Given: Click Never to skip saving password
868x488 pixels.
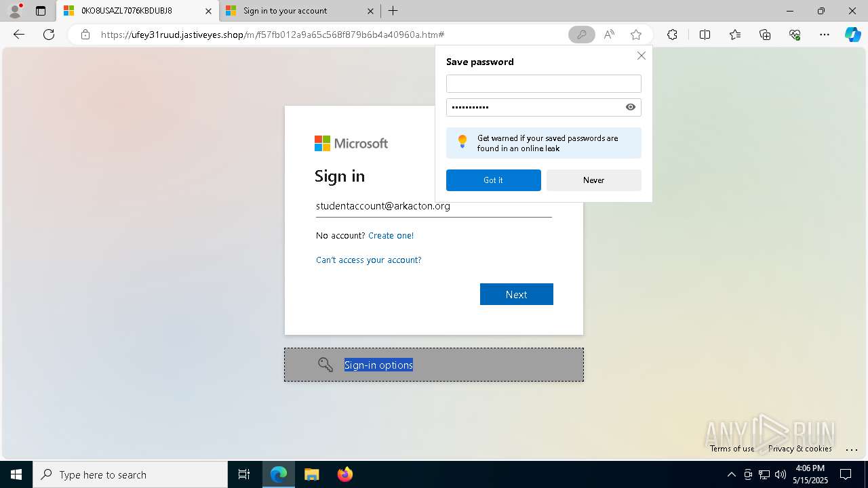Looking at the screenshot, I should [x=594, y=180].
